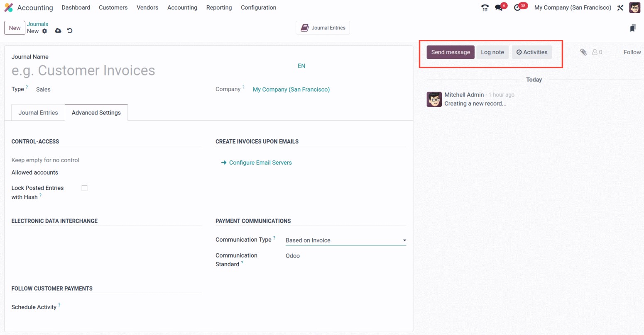Viewport: 644px width, 335px height.
Task: Click the Mitchell Admin author name
Action: tap(464, 95)
